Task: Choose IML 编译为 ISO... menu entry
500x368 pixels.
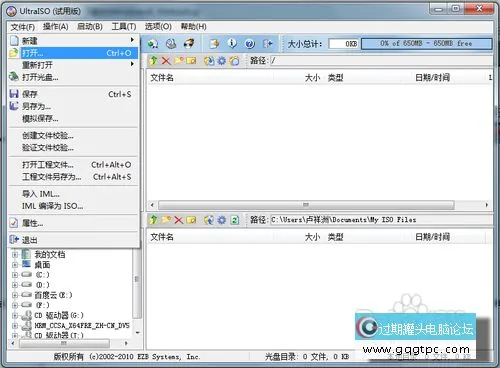Action: pyautogui.click(x=73, y=206)
